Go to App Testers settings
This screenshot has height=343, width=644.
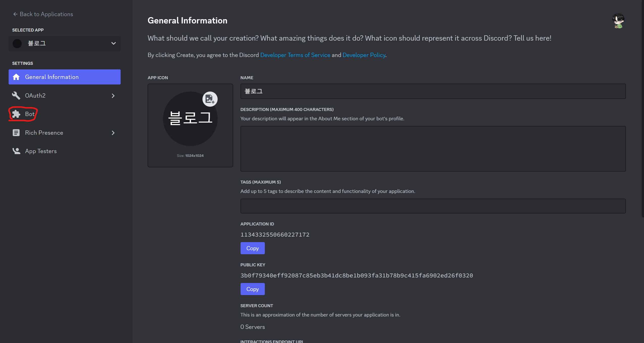[x=41, y=151]
